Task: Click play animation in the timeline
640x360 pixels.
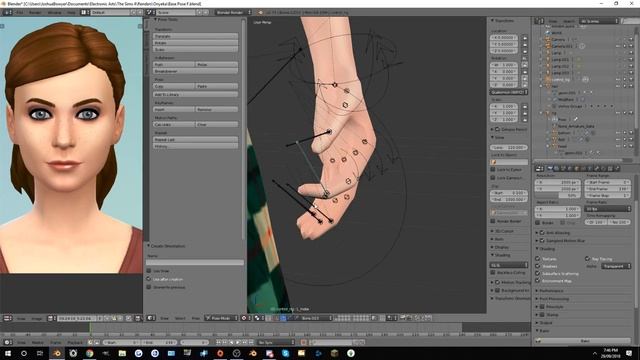Action: pos(238,342)
